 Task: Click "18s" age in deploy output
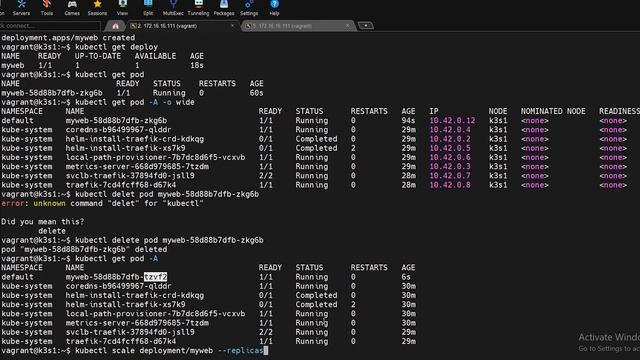point(197,65)
